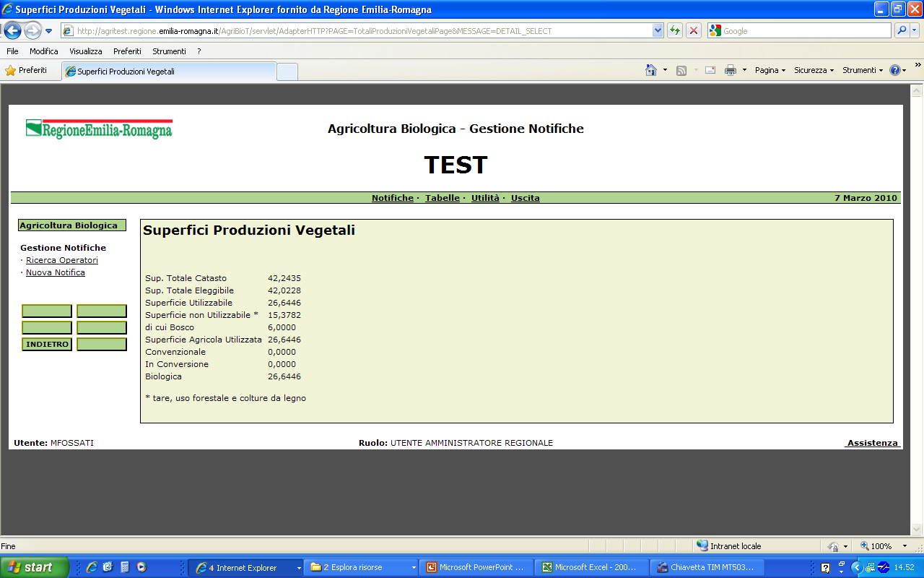
Task: Click the Assistenza link
Action: click(873, 443)
